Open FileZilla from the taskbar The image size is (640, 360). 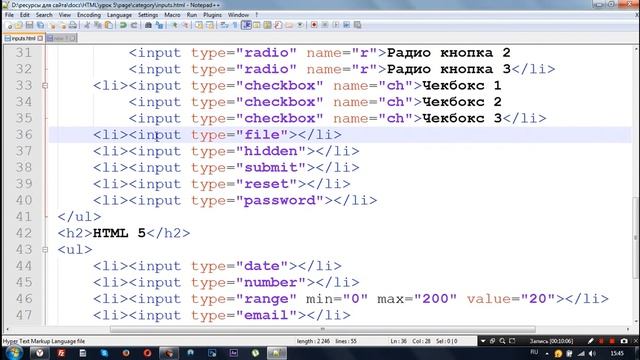point(61,353)
